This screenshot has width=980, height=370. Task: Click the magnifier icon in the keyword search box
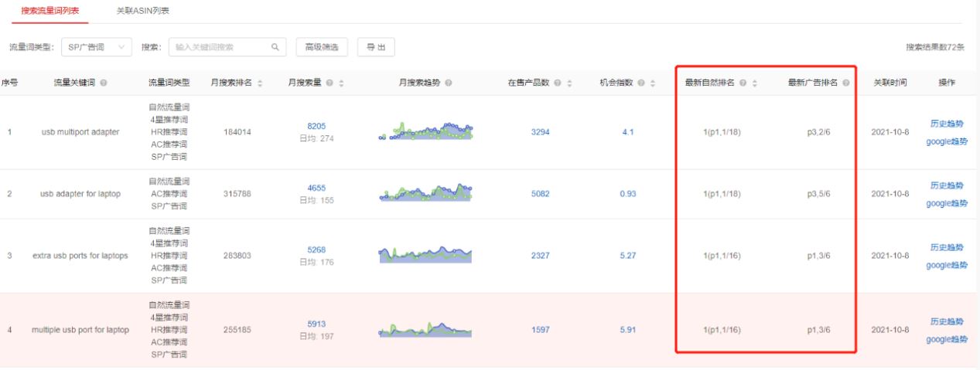(274, 47)
